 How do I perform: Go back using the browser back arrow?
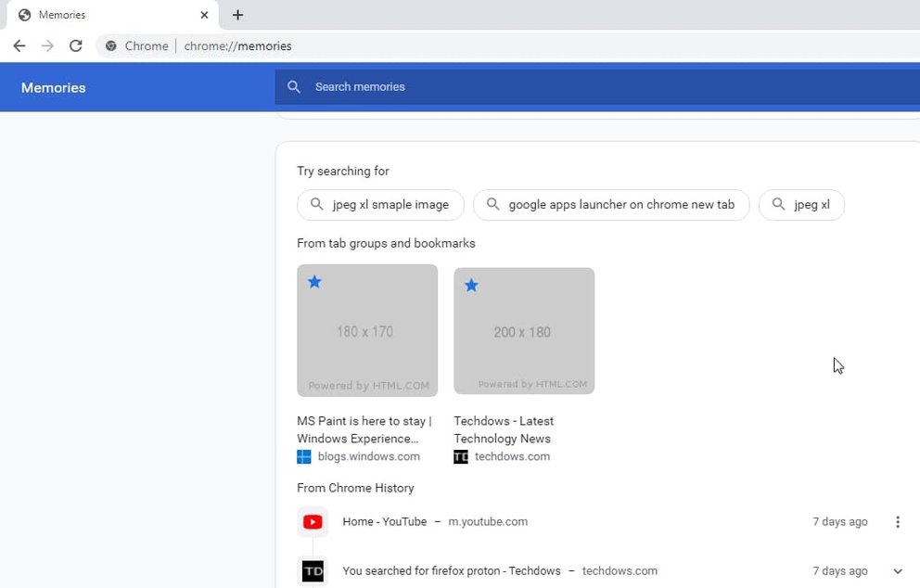point(19,45)
